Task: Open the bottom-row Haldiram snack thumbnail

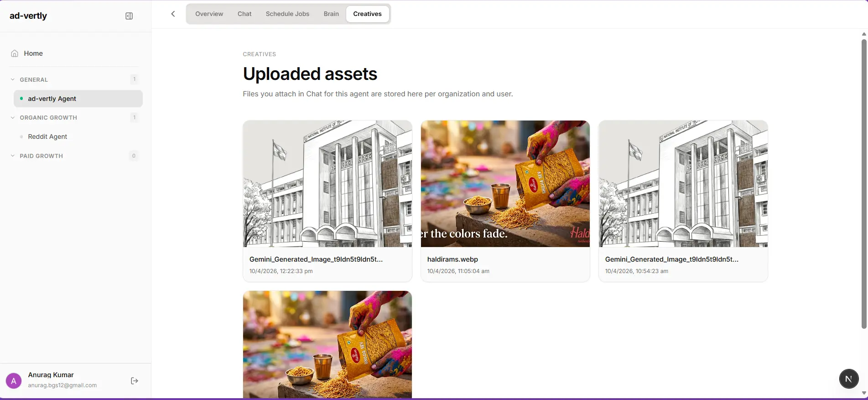Action: (x=327, y=345)
